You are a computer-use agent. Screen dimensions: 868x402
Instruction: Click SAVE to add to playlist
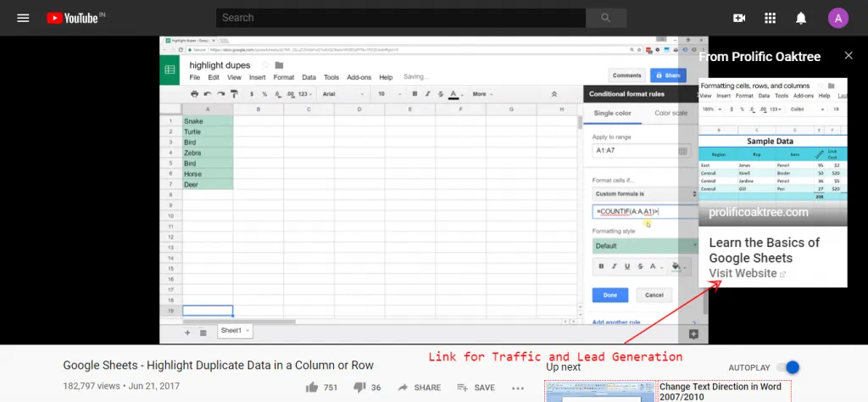coord(476,388)
